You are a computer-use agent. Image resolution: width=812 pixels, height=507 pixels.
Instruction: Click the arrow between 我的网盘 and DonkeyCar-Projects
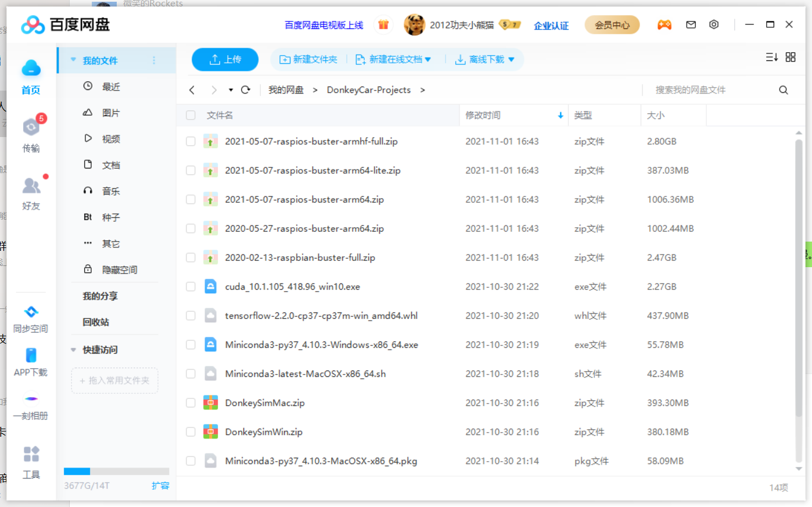coord(315,90)
